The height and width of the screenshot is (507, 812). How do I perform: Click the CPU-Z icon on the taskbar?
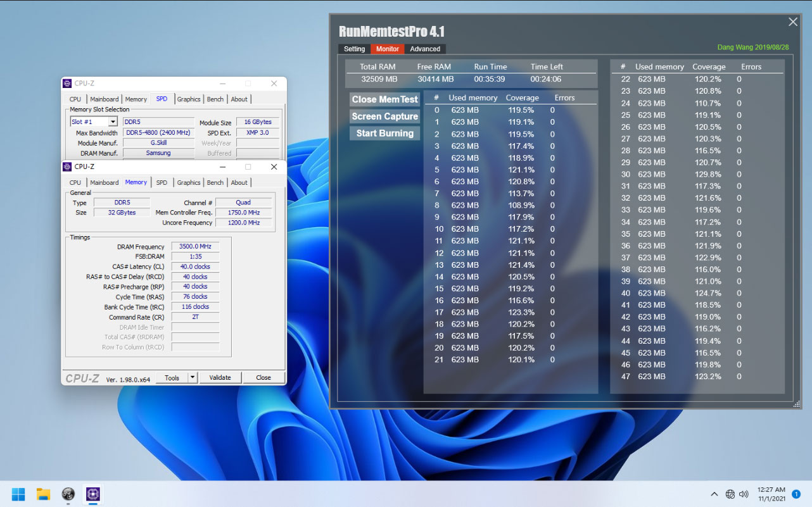pyautogui.click(x=68, y=494)
